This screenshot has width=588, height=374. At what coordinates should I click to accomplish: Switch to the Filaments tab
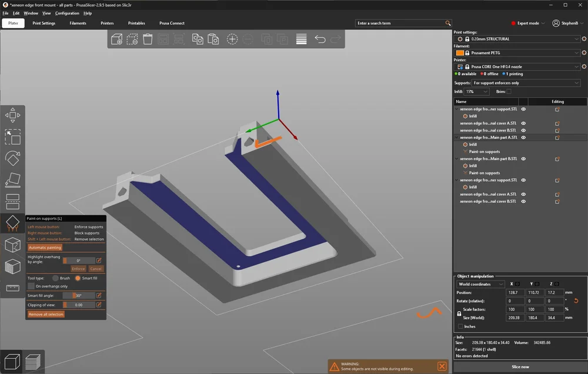(78, 24)
